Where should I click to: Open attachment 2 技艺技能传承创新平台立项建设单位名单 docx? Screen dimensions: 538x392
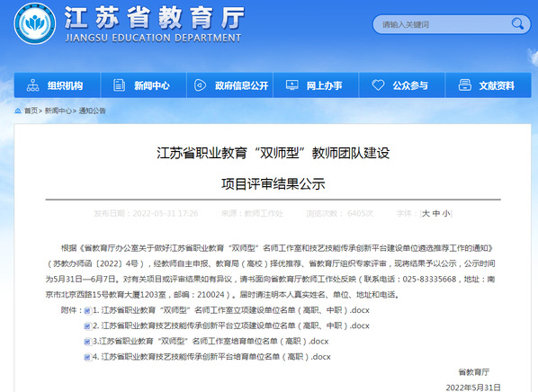[231, 325]
